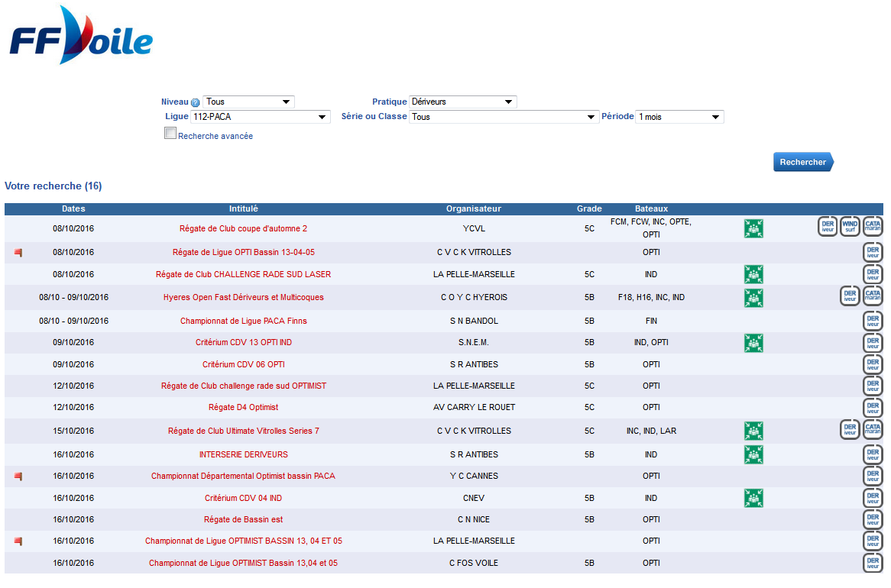Image resolution: width=891 pixels, height=588 pixels.
Task: Click the DER icon for Critérium CDV 06 OPTI
Action: (873, 365)
